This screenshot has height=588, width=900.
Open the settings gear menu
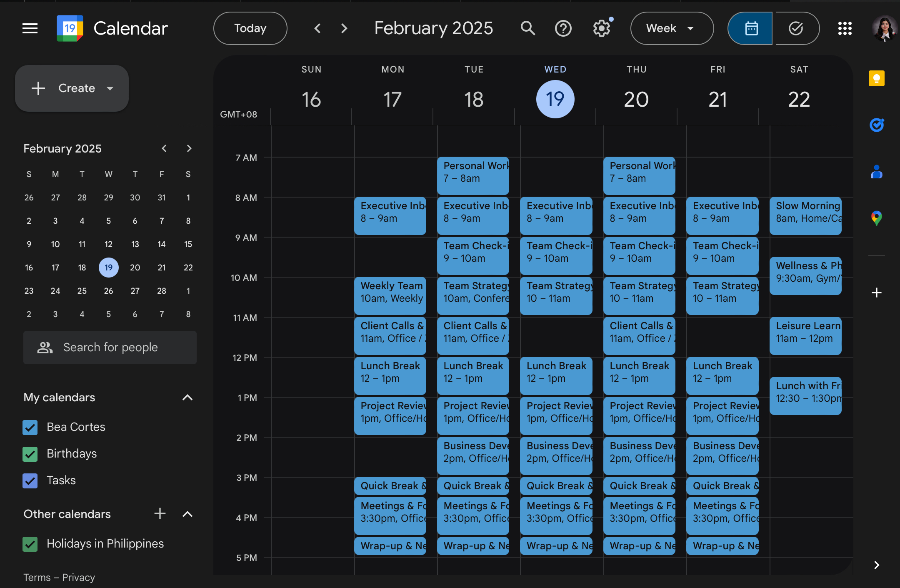[601, 28]
